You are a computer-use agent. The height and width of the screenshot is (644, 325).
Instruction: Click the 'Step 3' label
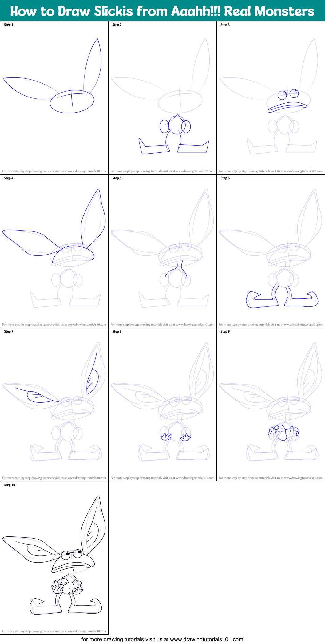[225, 25]
